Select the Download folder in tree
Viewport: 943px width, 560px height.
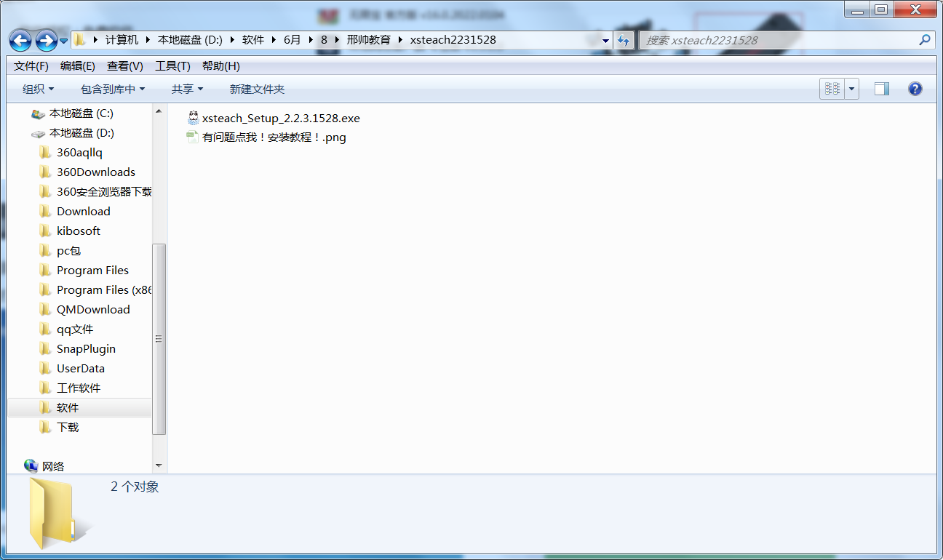[x=84, y=212]
